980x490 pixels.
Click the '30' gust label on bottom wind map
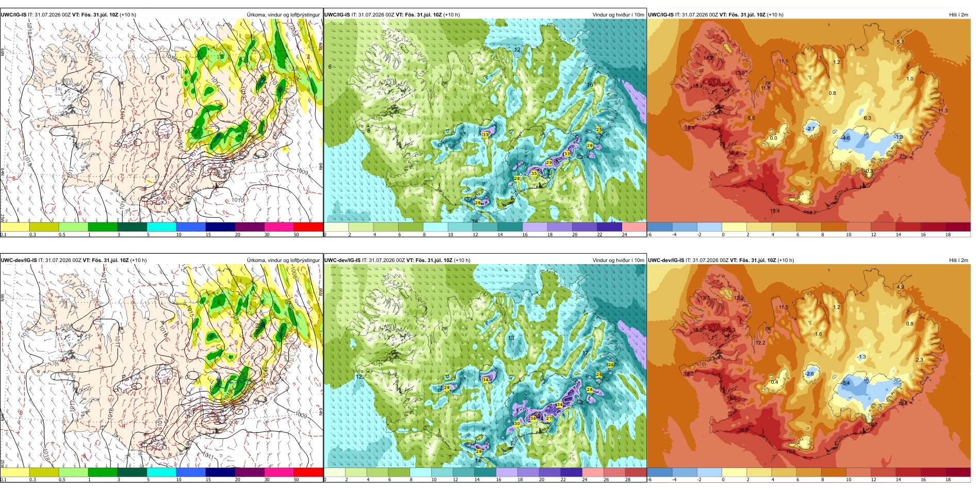tap(517, 423)
